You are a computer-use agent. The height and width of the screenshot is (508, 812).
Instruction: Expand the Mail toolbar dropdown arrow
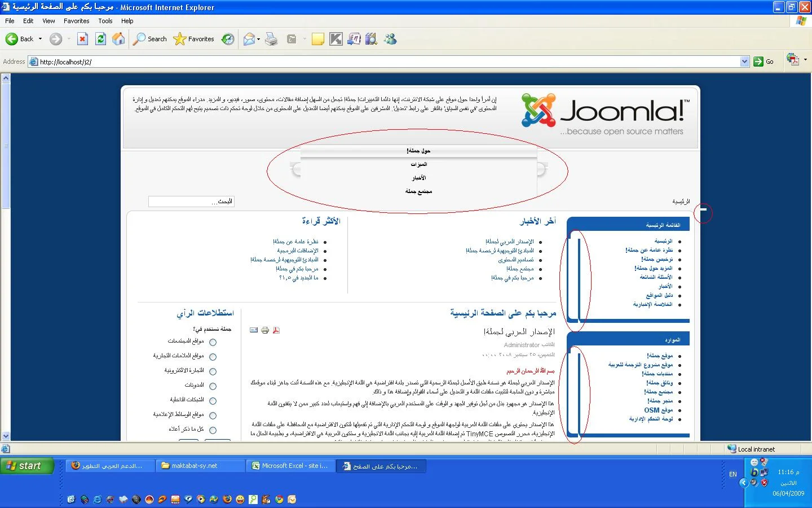coord(258,40)
